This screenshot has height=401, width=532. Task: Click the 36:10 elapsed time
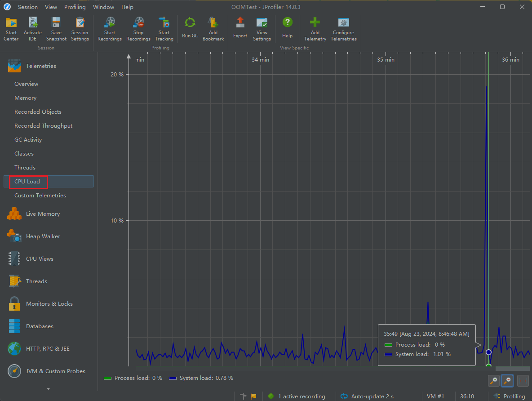pos(467,396)
